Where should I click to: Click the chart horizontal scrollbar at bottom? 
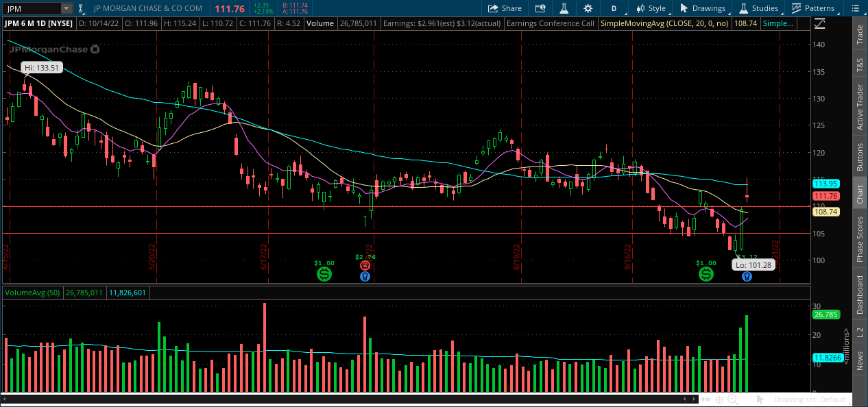pos(343,399)
